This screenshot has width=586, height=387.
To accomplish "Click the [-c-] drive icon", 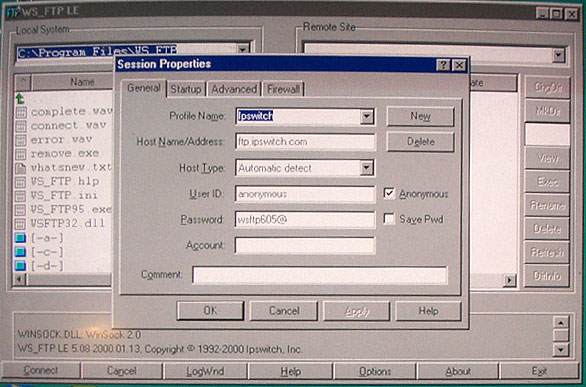I will 20,252.
